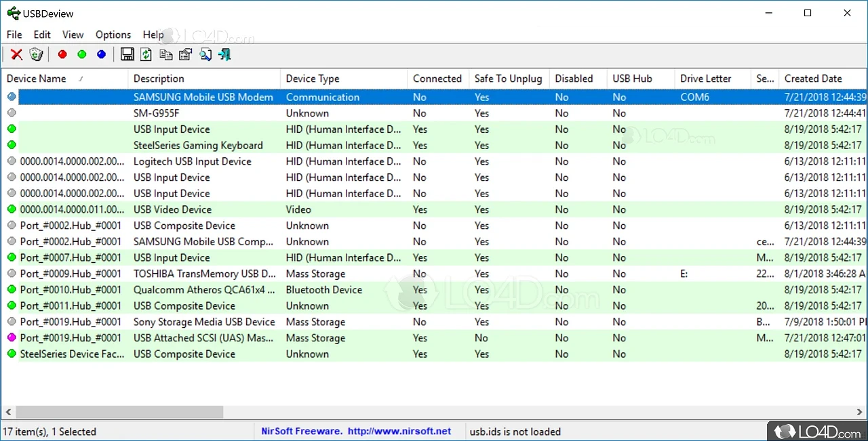Refresh the device list
Viewport: 868px width, 441px height.
click(146, 54)
